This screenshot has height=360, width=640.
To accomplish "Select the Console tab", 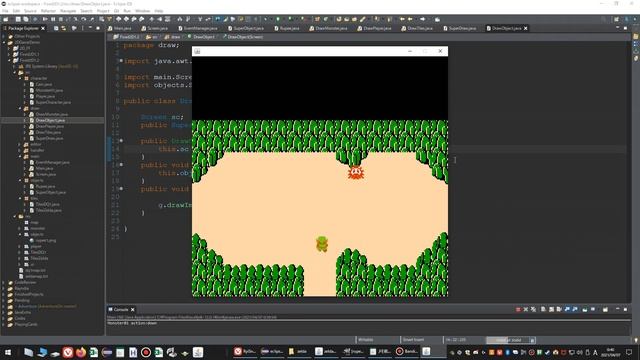I will tap(121, 309).
